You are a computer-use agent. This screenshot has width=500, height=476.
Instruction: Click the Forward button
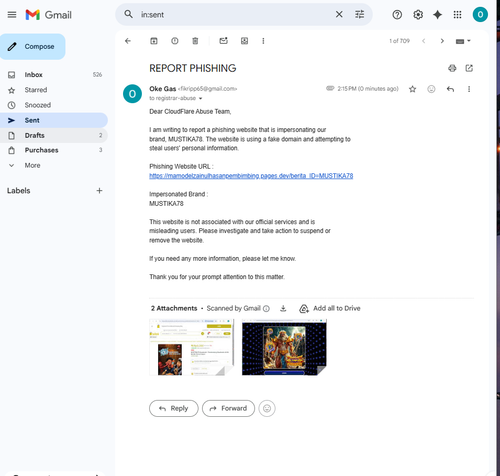tap(228, 408)
